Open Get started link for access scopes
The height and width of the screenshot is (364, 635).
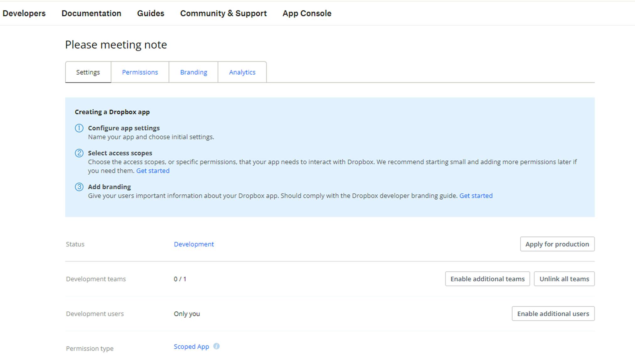(153, 171)
